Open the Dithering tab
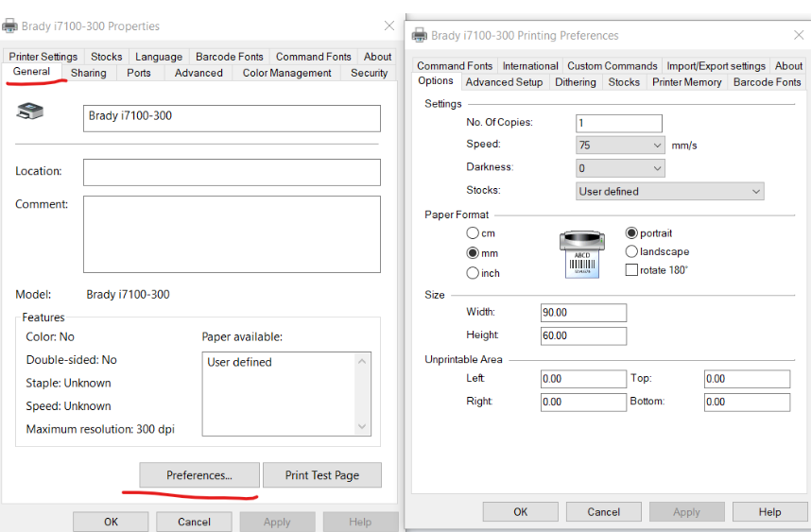Screen dimensions: 811x532 click(x=575, y=82)
